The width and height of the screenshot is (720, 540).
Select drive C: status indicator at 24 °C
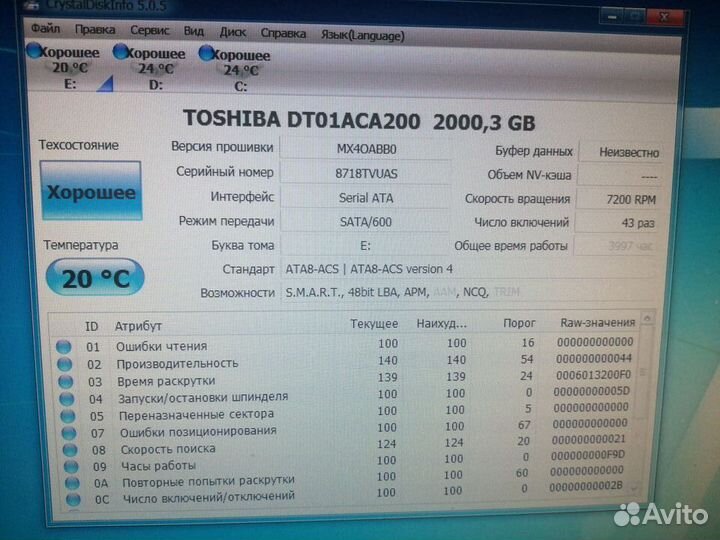(x=235, y=70)
